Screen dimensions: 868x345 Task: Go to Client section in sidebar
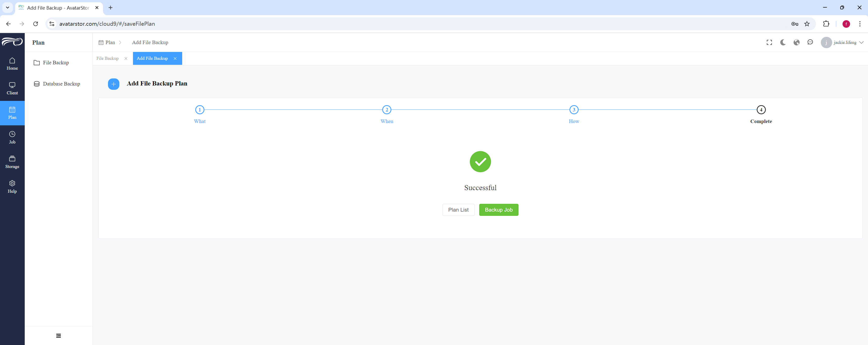click(12, 88)
